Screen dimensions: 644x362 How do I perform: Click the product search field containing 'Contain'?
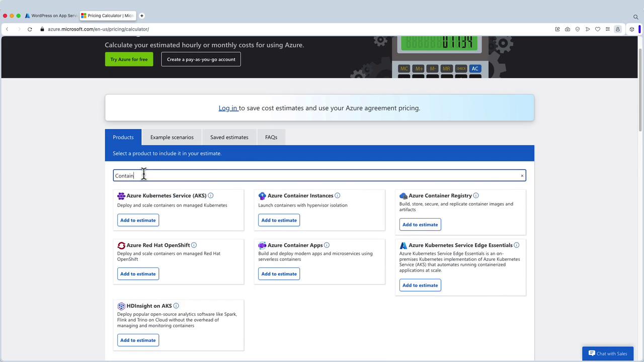click(x=319, y=175)
